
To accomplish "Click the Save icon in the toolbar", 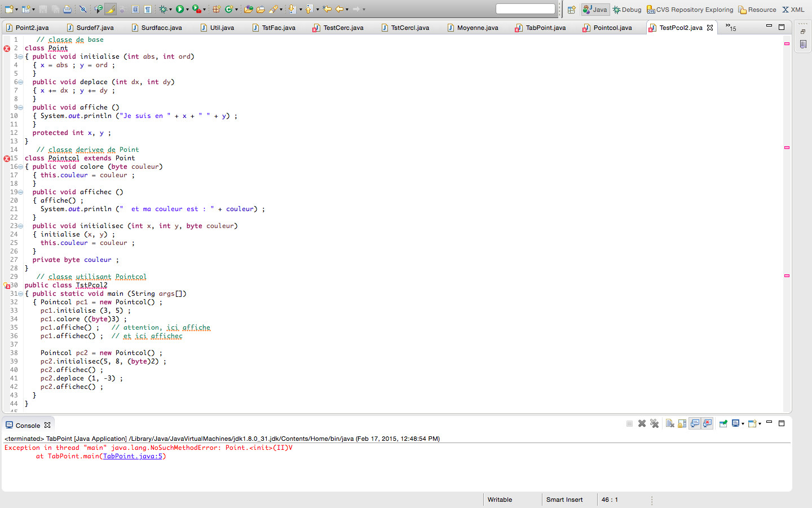I will click(43, 9).
